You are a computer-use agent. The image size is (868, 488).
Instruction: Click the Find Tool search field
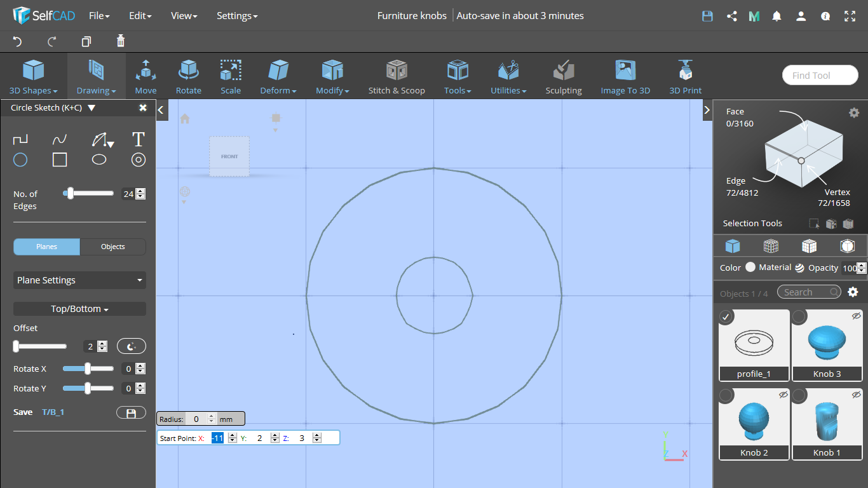[x=820, y=75]
